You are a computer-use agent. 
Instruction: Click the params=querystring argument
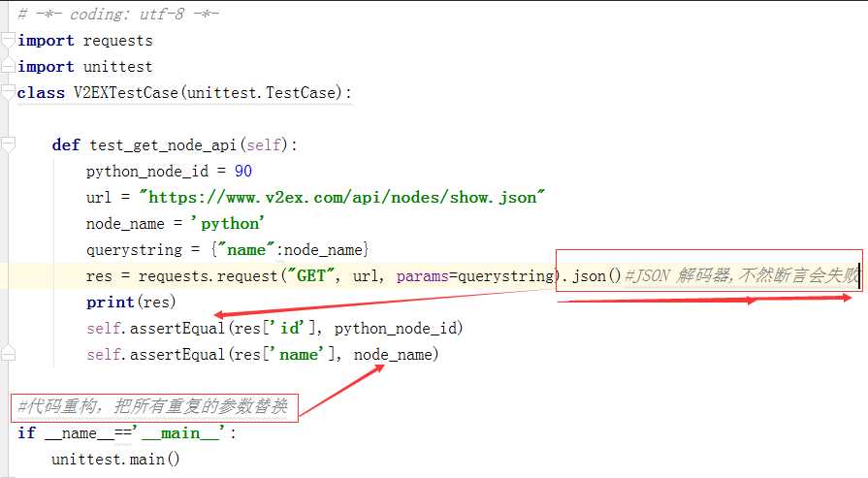[474, 276]
